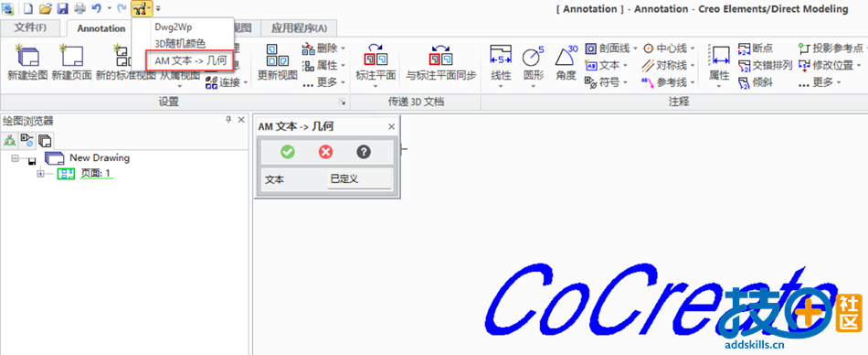Cancel with the red X button in dialog
Screen dimensions: 868x355
click(x=326, y=152)
